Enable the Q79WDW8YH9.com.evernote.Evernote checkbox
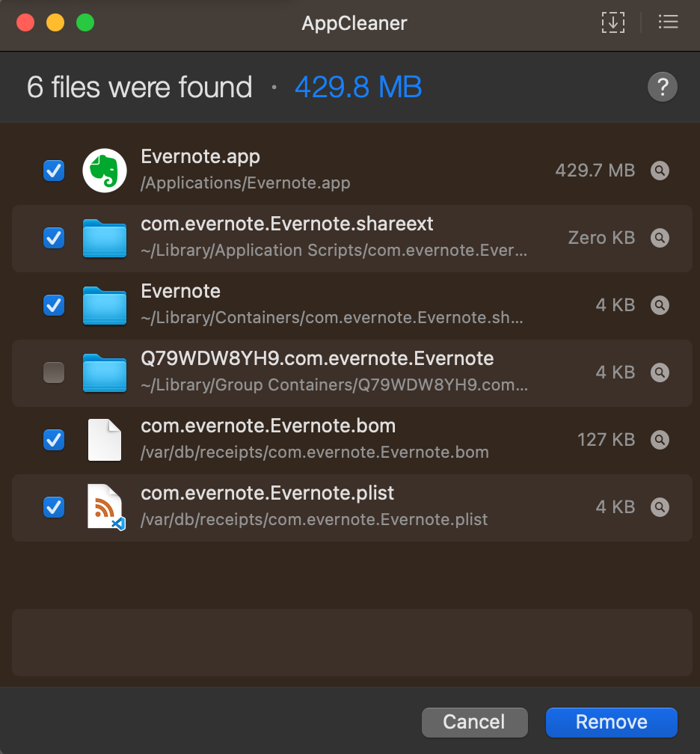Viewport: 700px width, 754px height. pos(54,373)
